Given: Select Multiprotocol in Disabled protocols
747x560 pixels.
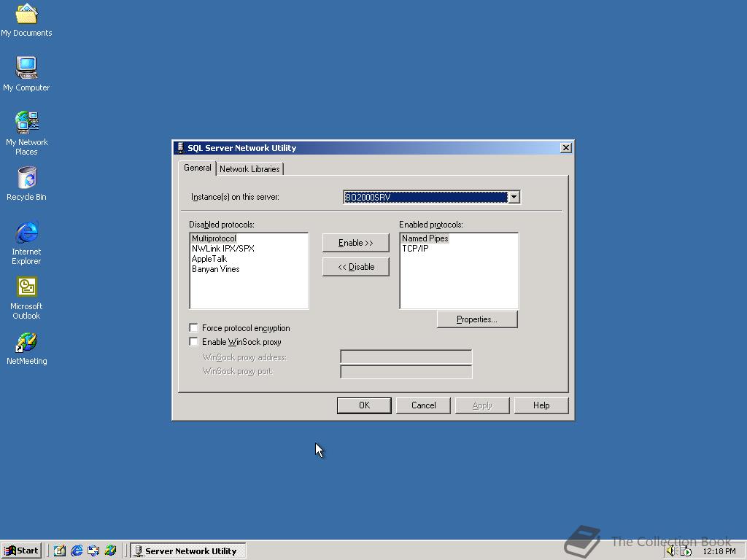Looking at the screenshot, I should coord(214,238).
